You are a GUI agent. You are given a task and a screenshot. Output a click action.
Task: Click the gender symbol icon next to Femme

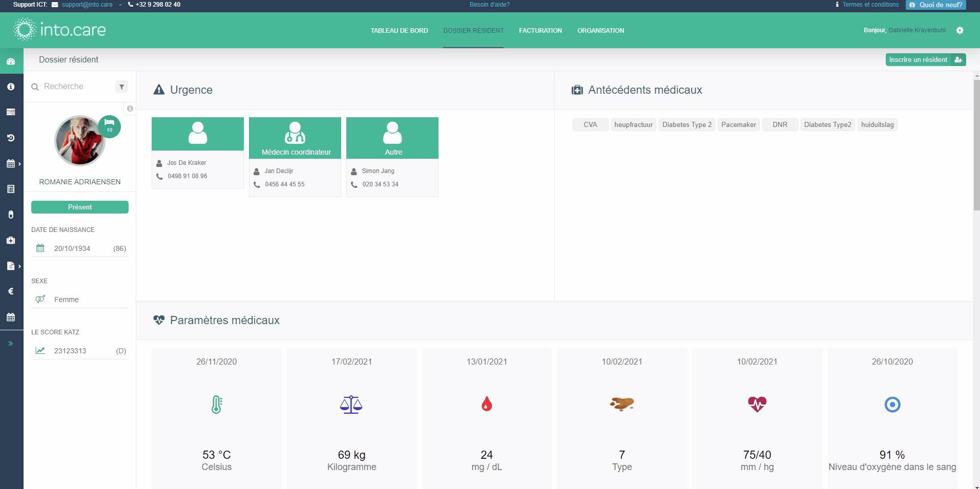click(x=40, y=299)
